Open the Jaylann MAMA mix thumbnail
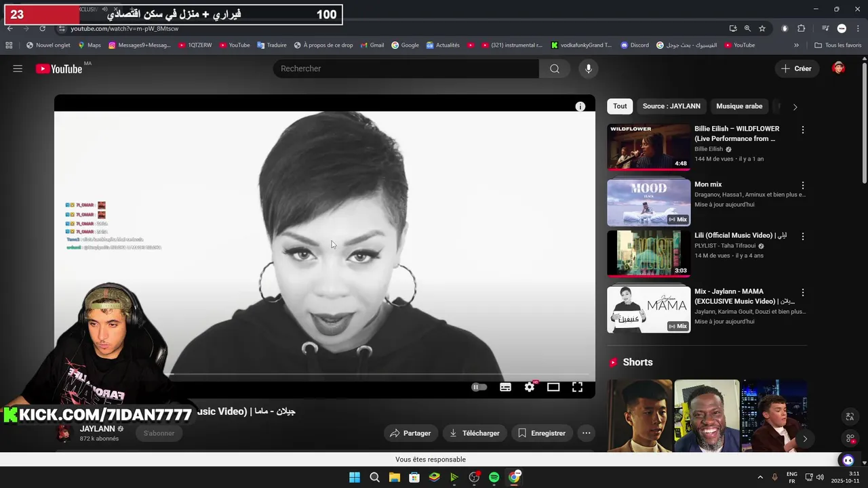 pos(648,309)
